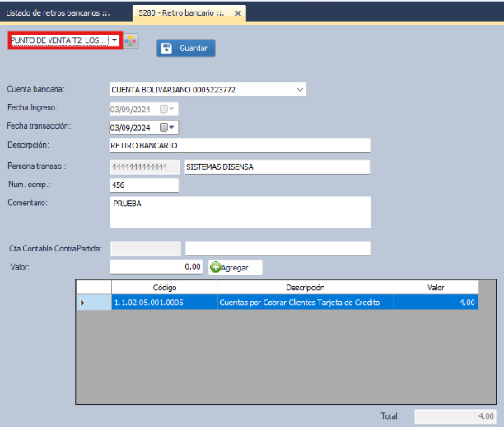Sort grid by the Código column header
Viewport: 504px width, 427px height.
(164, 288)
